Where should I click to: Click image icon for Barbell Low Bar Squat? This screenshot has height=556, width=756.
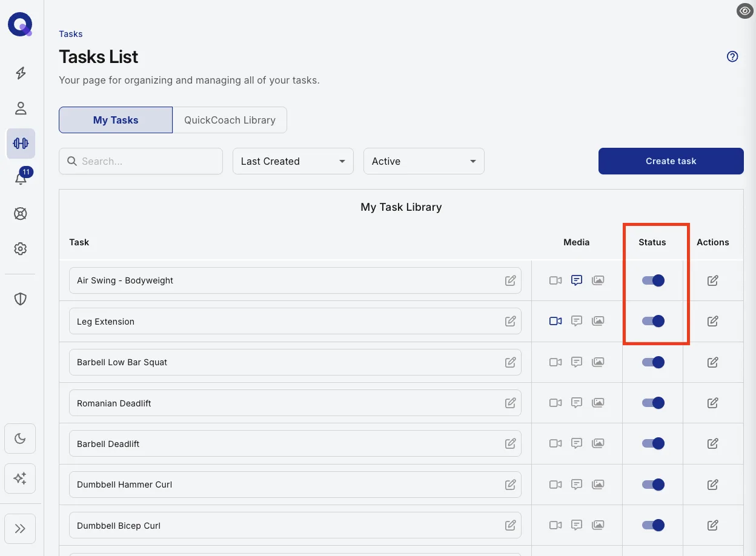[598, 362]
